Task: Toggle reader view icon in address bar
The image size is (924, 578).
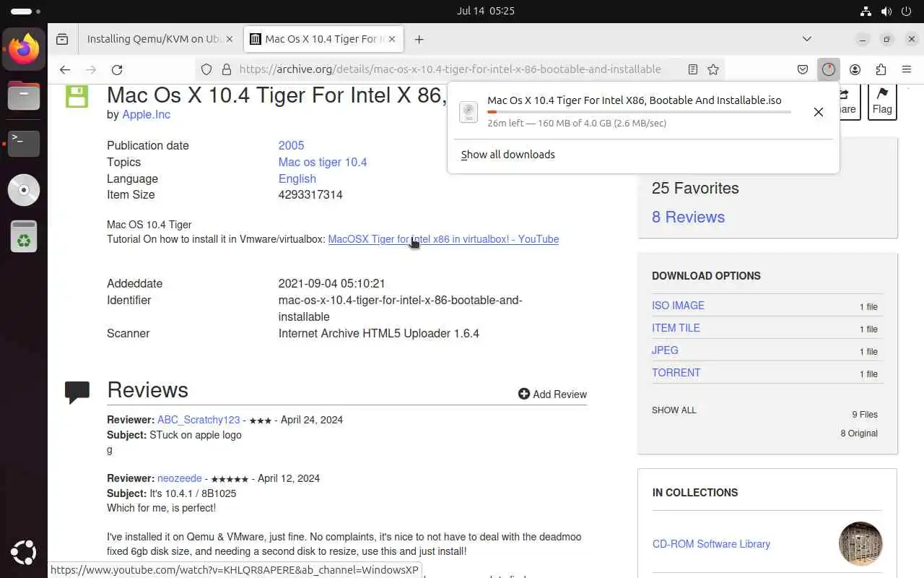Action: click(x=692, y=69)
